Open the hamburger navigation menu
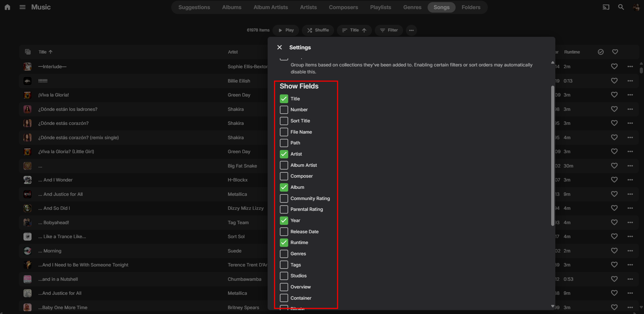Image resolution: width=644 pixels, height=314 pixels. [x=22, y=7]
